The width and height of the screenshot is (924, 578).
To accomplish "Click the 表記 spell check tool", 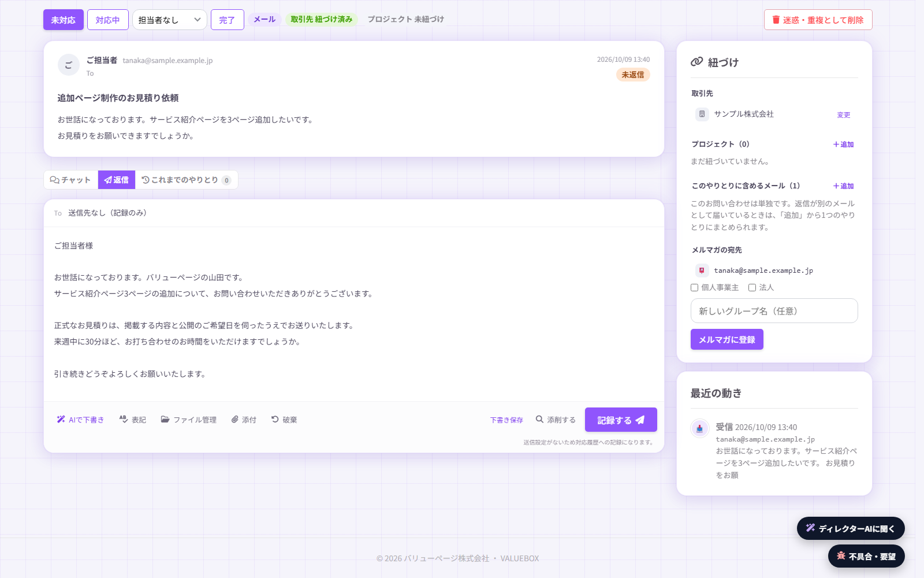I will [132, 420].
